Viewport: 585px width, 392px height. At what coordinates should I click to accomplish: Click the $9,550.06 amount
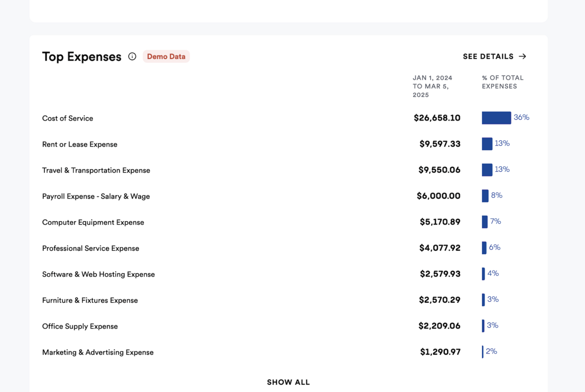point(439,170)
